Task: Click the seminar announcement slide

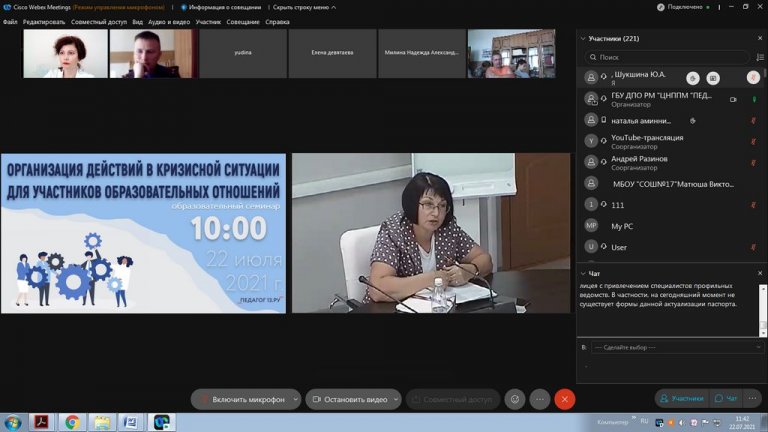Action: (144, 234)
